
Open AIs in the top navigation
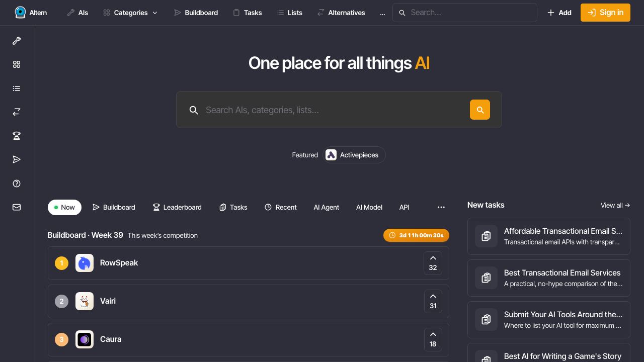[77, 13]
